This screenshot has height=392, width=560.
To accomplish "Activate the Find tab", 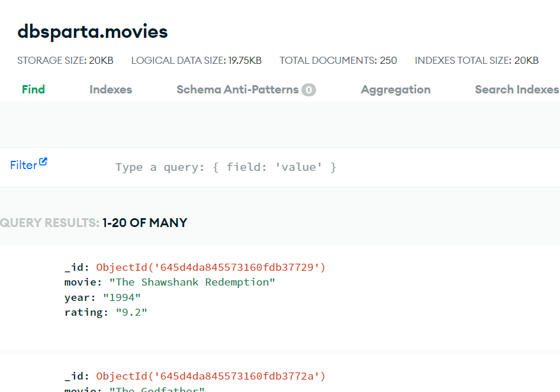I will [33, 89].
